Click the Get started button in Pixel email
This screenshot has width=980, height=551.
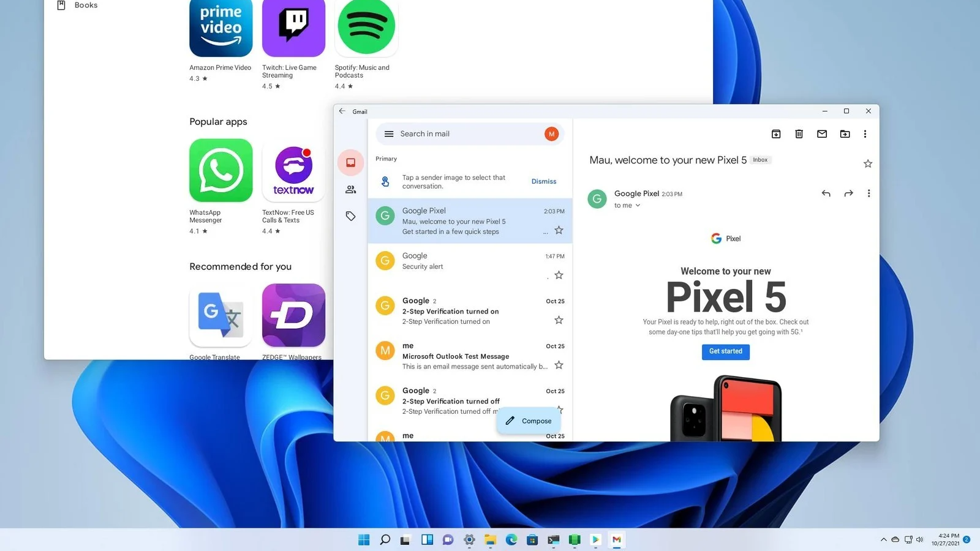726,351
